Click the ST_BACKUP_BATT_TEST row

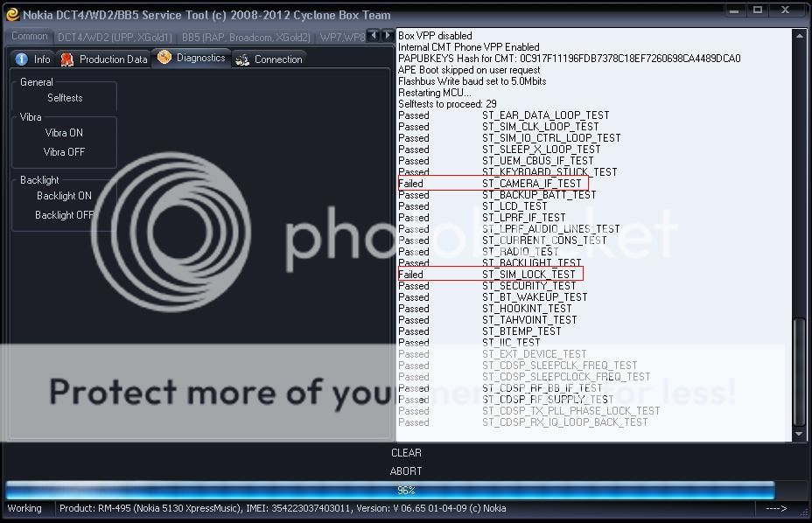[x=497, y=195]
